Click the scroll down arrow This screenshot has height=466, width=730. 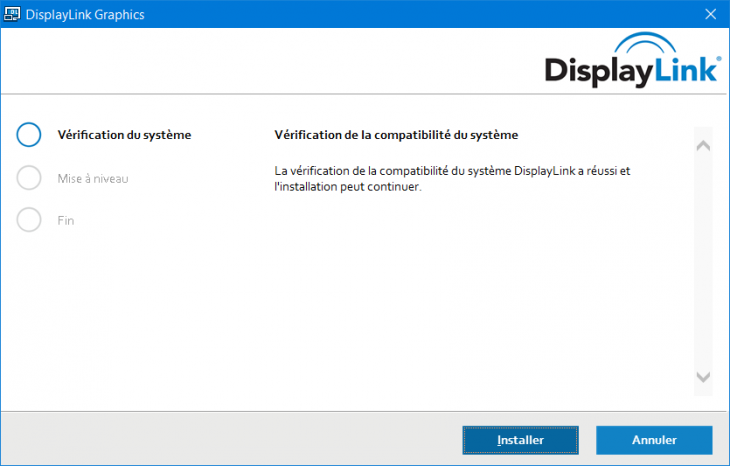point(703,376)
